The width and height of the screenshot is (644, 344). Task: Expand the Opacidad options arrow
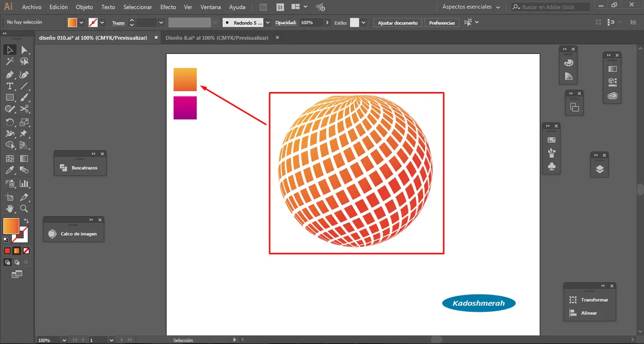pyautogui.click(x=328, y=23)
